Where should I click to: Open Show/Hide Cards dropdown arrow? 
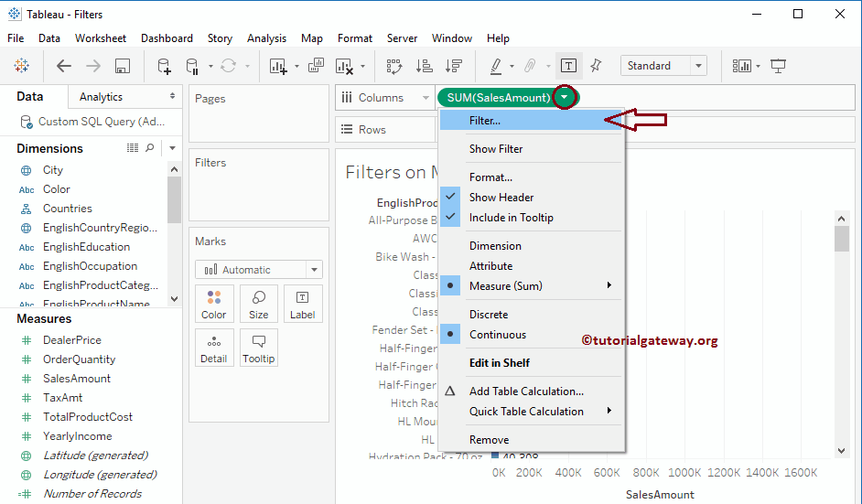point(758,67)
